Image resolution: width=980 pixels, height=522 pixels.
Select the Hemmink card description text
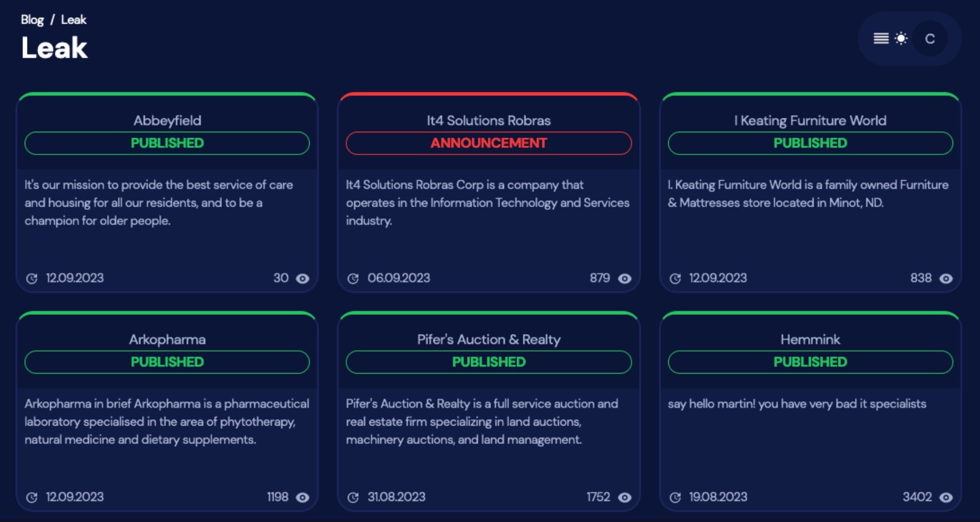point(797,404)
